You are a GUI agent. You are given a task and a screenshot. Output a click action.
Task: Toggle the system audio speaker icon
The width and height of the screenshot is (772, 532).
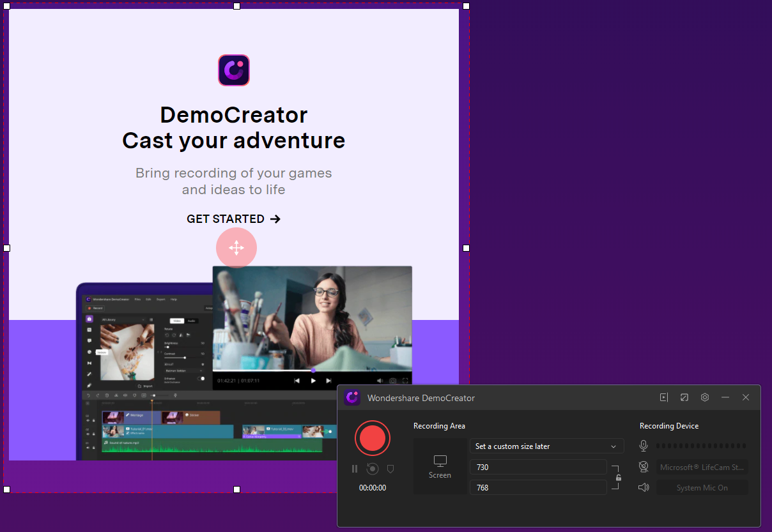point(644,487)
